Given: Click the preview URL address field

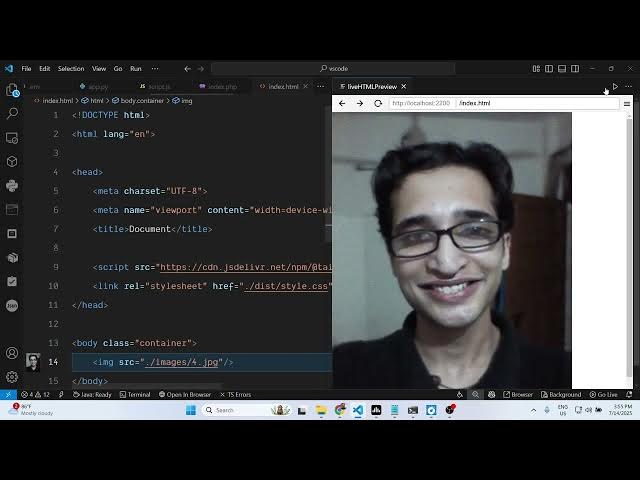Looking at the screenshot, I should (x=504, y=103).
